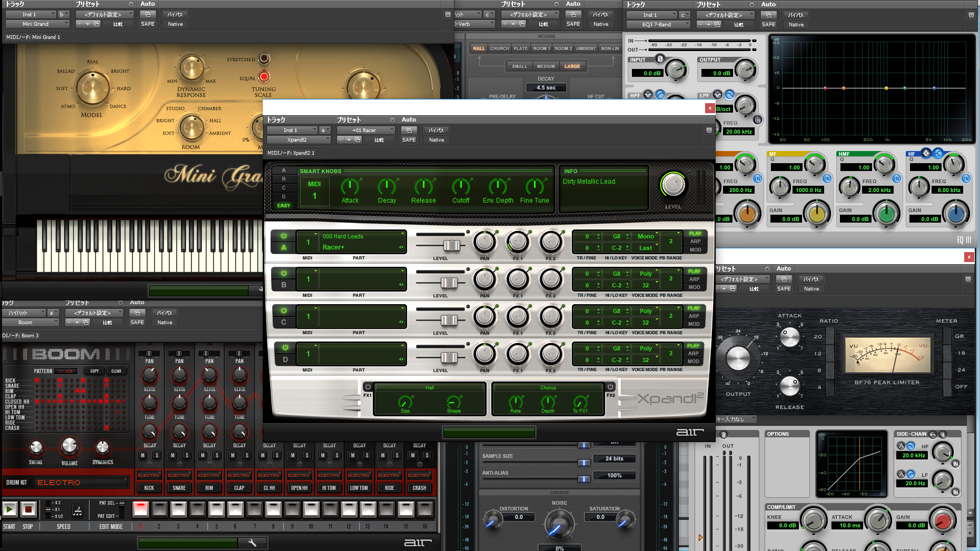Click the Xpand!2 target window icon

[709, 130]
